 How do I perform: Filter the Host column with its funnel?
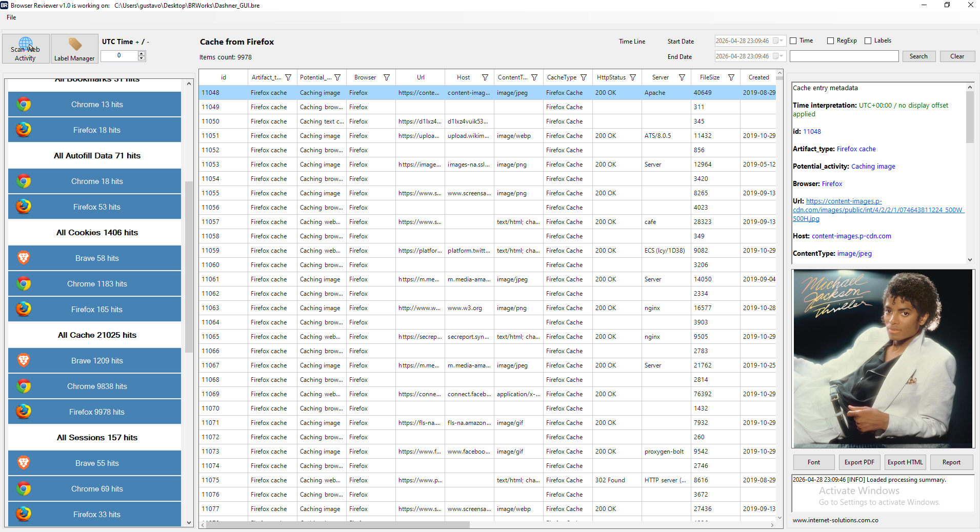tap(485, 77)
